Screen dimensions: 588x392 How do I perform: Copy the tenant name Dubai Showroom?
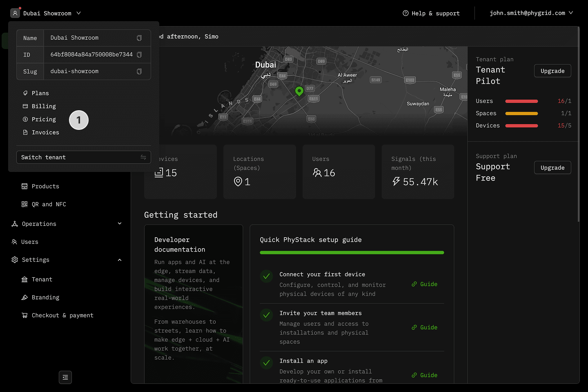[x=139, y=38]
